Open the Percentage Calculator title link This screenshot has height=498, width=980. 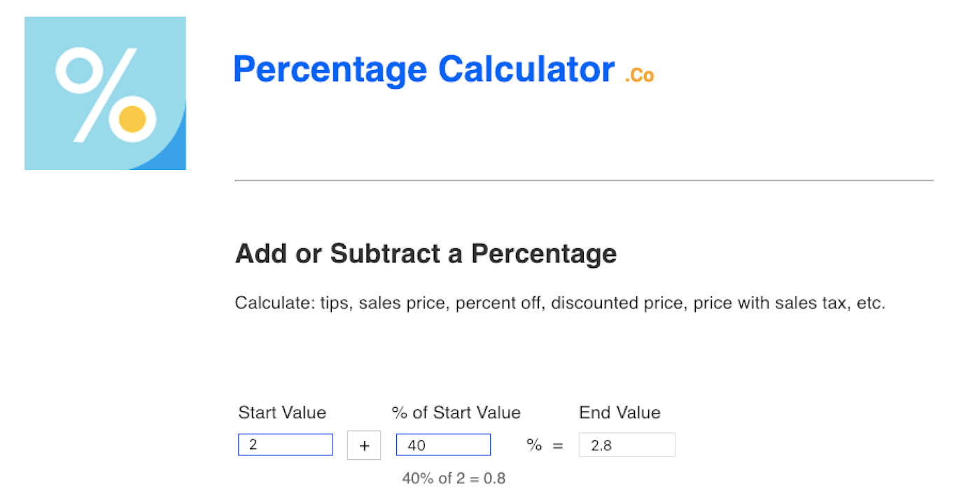424,69
